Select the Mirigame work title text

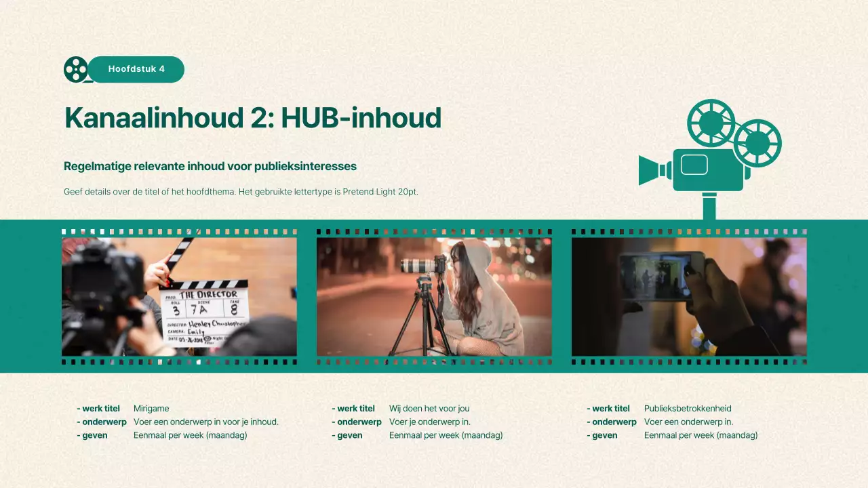(x=151, y=408)
